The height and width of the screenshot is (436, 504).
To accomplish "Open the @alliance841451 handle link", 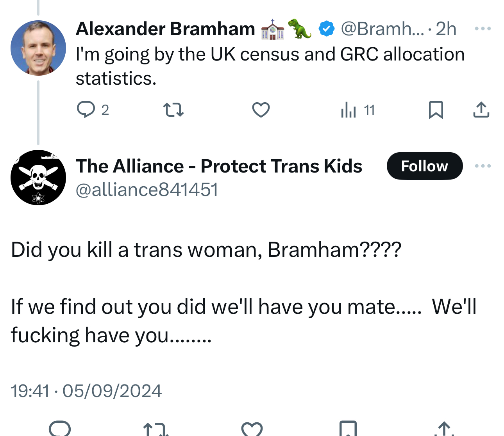I will click(x=147, y=190).
